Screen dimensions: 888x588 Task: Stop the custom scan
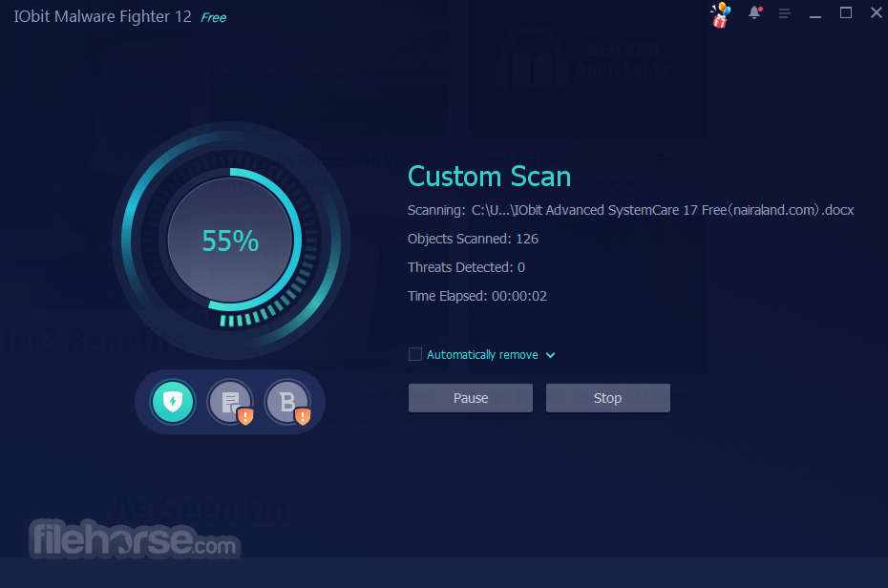607,398
